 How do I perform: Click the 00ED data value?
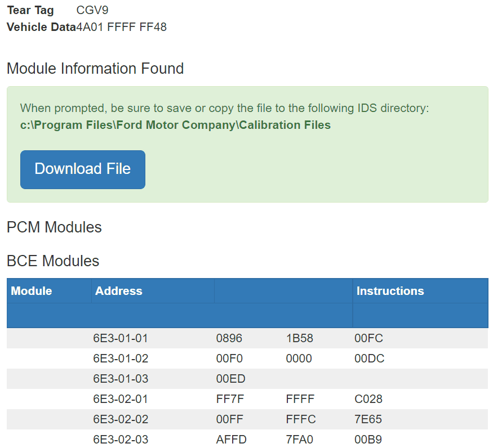coord(230,379)
